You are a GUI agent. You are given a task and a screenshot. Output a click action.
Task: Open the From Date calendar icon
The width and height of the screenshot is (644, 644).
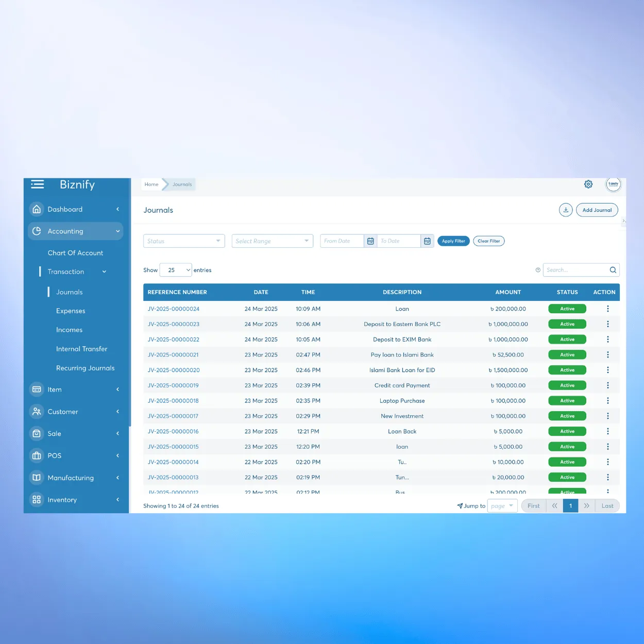pyautogui.click(x=370, y=241)
